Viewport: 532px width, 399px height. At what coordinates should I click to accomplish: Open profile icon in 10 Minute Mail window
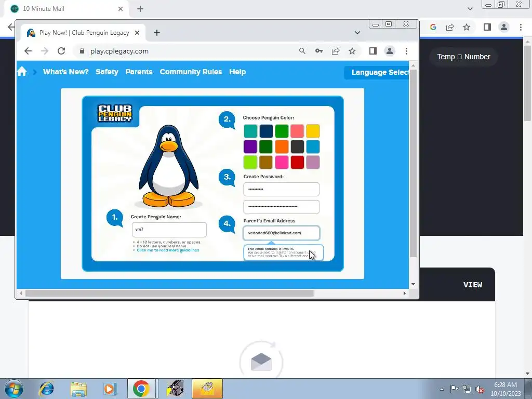(504, 27)
